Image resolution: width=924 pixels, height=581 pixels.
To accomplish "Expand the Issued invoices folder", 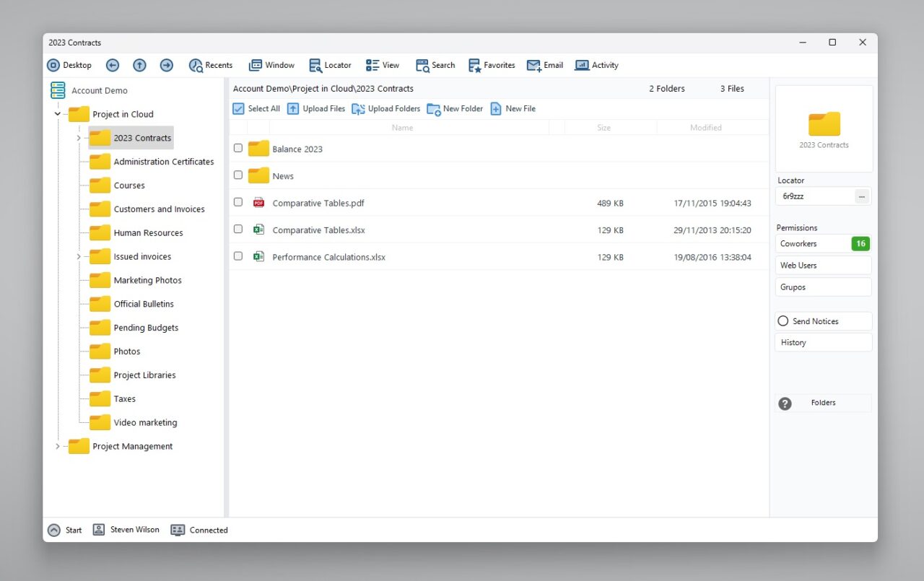I will coord(77,256).
